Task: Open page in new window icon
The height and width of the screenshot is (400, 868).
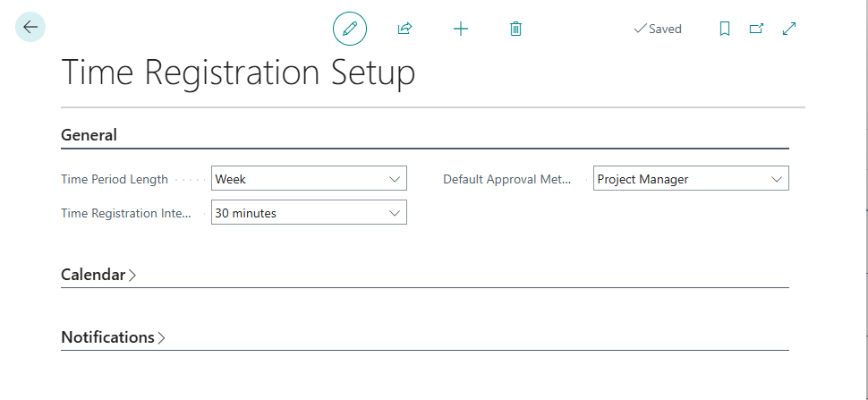Action: 756,29
